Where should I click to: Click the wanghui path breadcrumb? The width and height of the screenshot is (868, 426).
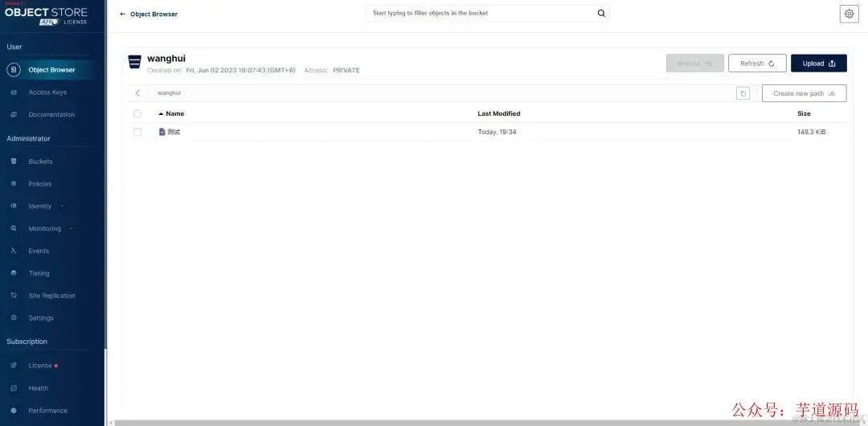click(x=169, y=93)
